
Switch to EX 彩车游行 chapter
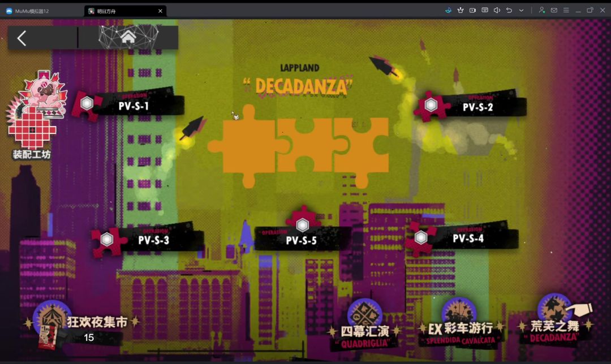coord(461,323)
